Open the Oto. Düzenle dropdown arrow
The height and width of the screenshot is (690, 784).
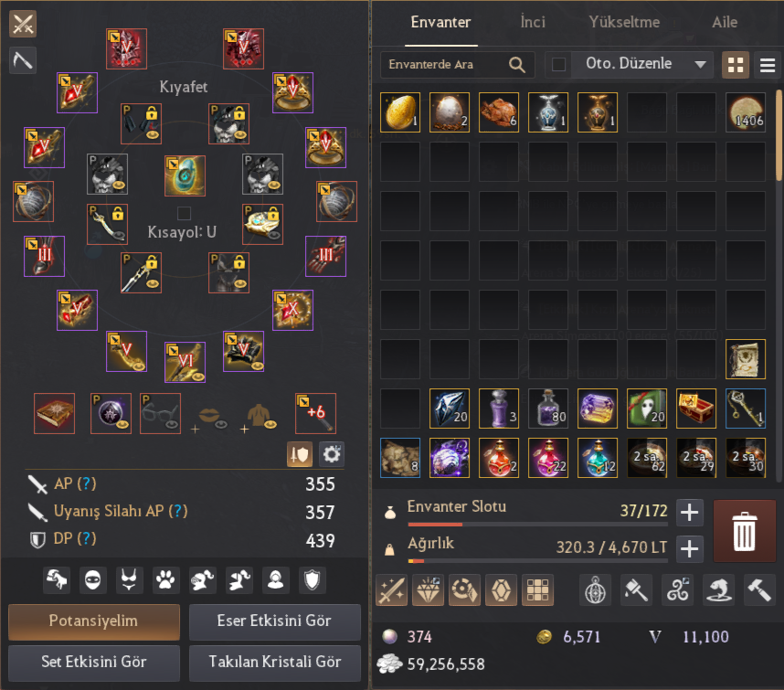(700, 64)
